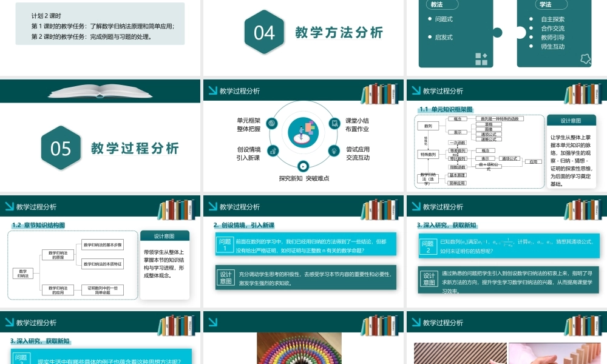Viewport: 607px width, 364px height.
Task: Expand the 数列 node in the framework diagram
Action: click(427, 126)
